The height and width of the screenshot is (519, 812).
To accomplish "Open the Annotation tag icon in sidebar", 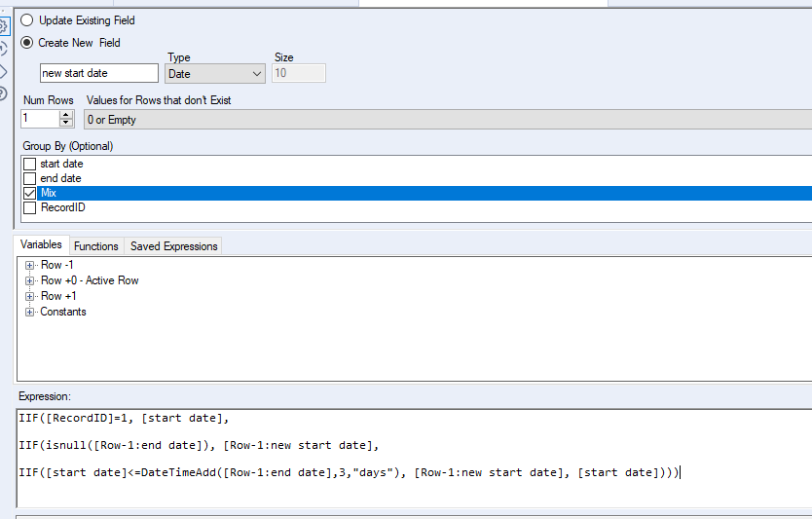I will pyautogui.click(x=3, y=71).
